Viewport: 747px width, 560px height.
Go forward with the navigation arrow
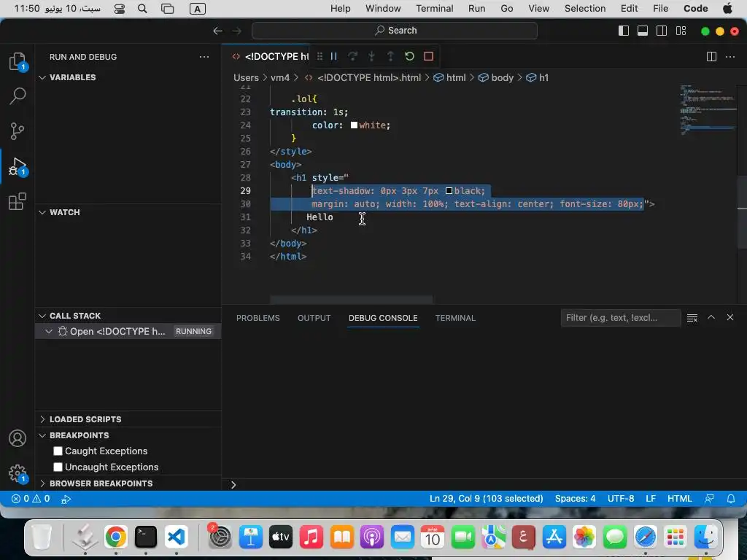coord(237,31)
